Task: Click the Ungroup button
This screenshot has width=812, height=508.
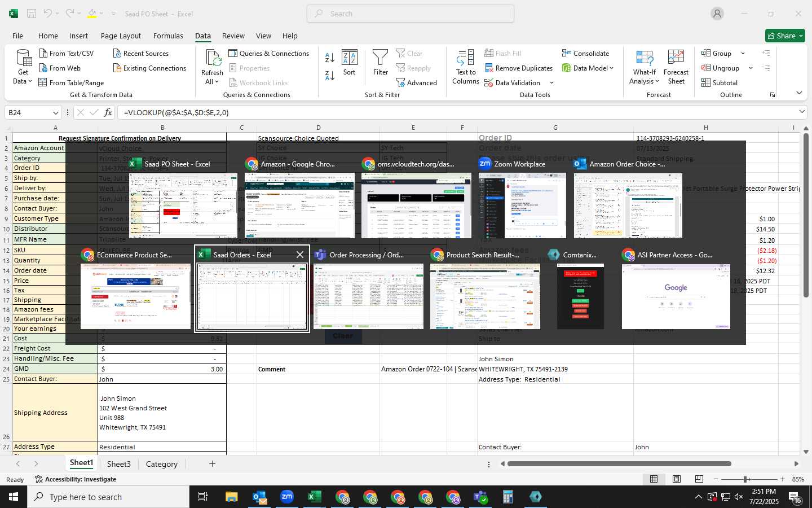Action: click(x=721, y=68)
